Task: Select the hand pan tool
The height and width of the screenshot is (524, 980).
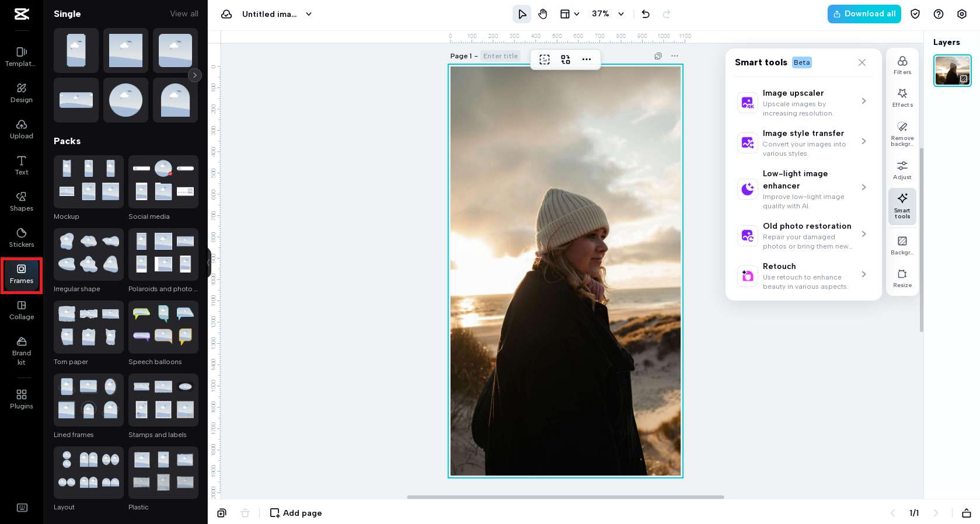Action: pos(543,14)
